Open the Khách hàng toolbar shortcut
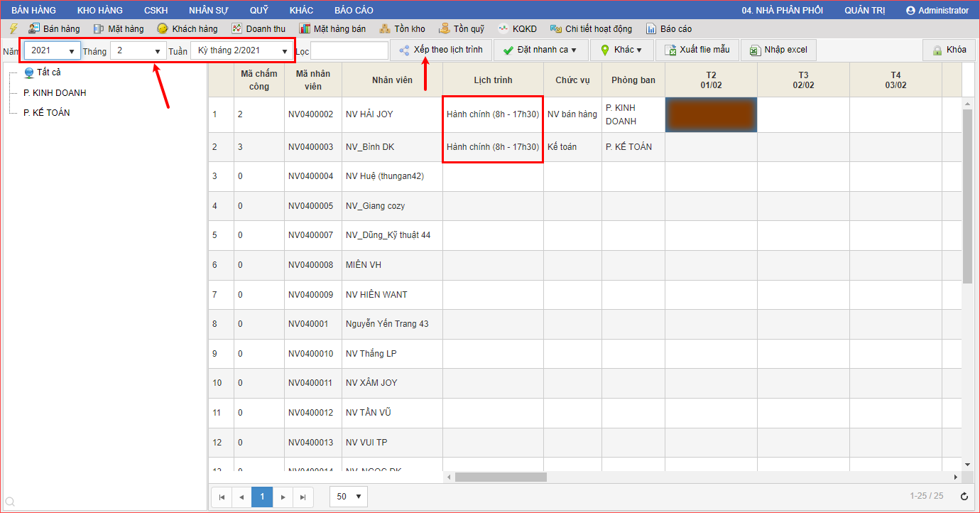This screenshot has width=980, height=513. pyautogui.click(x=187, y=29)
